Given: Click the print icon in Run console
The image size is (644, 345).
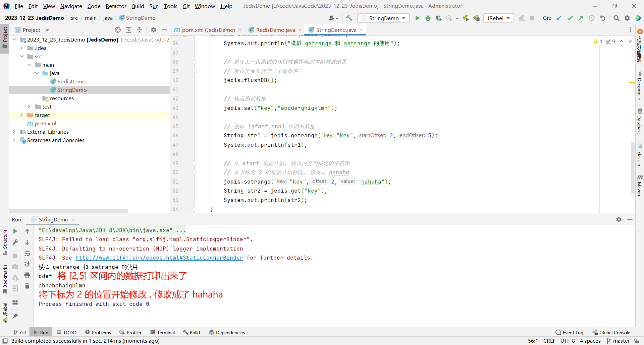Looking at the screenshot, I should 27,275.
